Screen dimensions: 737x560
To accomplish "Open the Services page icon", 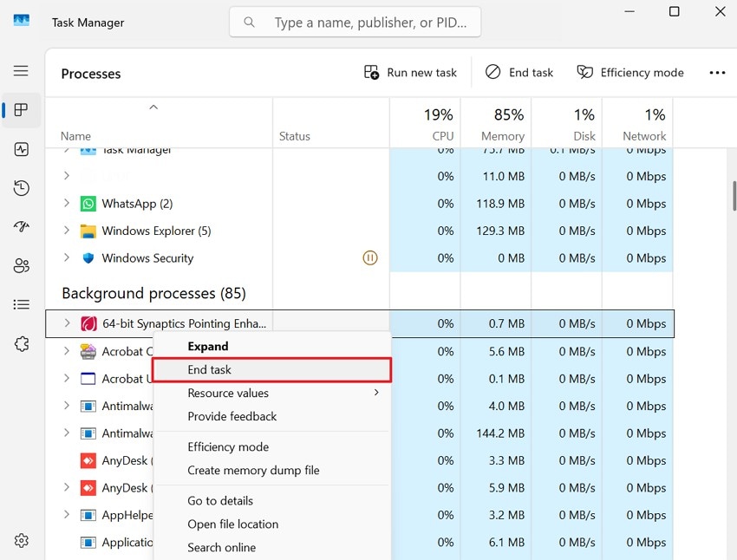I will (21, 342).
